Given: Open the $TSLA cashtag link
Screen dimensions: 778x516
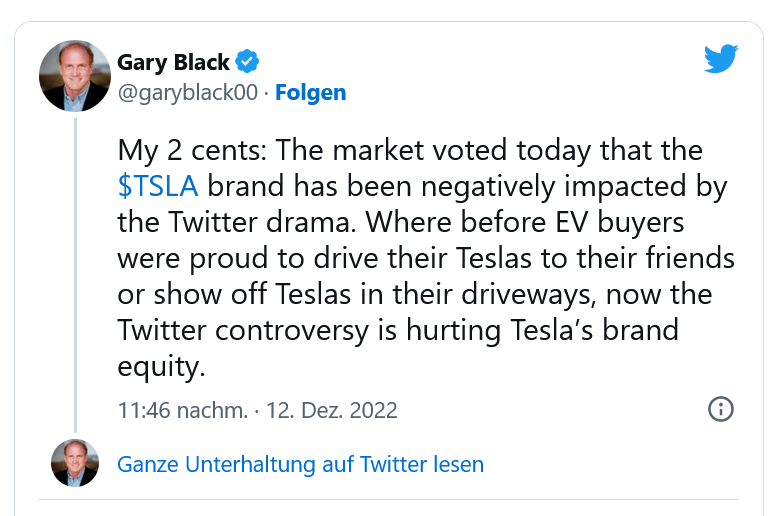Looking at the screenshot, I should tap(157, 187).
